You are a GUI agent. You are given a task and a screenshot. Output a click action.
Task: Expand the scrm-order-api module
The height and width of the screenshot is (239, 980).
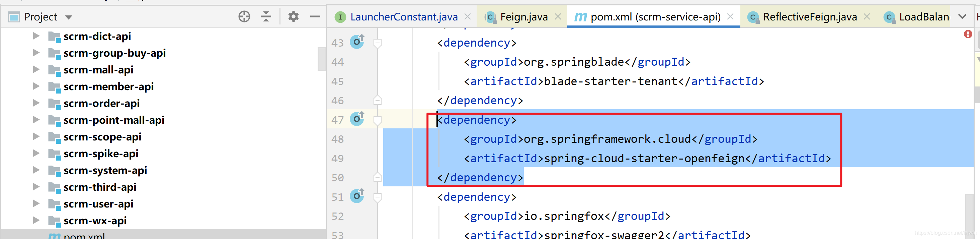pyautogui.click(x=36, y=103)
